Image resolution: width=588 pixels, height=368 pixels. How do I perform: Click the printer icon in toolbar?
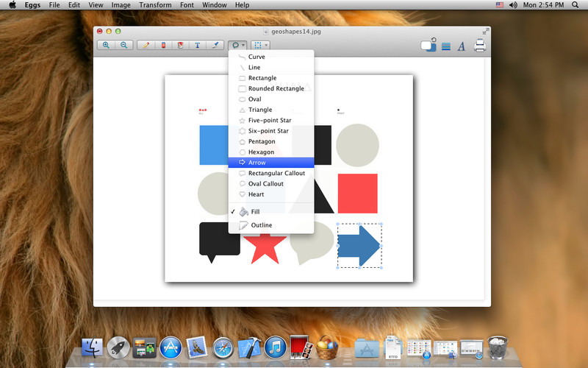point(480,46)
